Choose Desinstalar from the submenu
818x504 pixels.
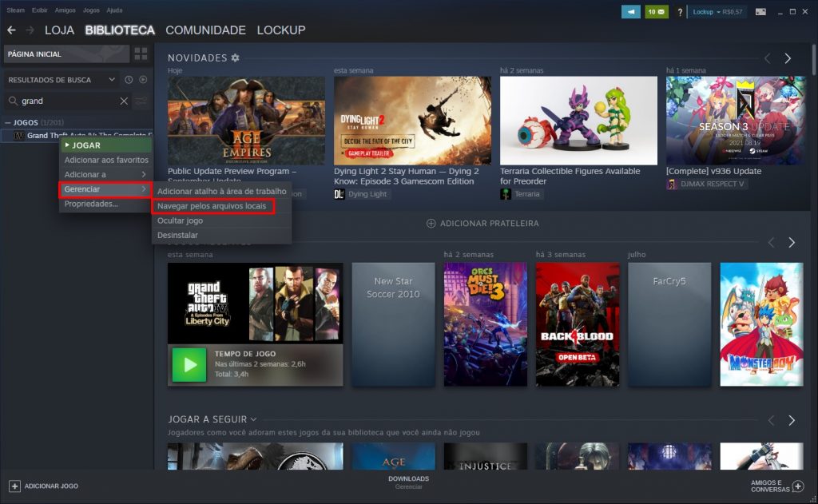(x=177, y=236)
